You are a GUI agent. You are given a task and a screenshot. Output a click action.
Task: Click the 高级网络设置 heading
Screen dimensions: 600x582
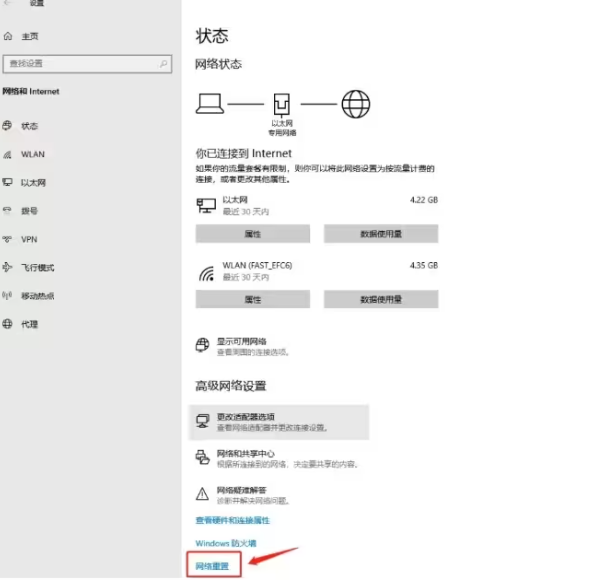click(x=231, y=386)
